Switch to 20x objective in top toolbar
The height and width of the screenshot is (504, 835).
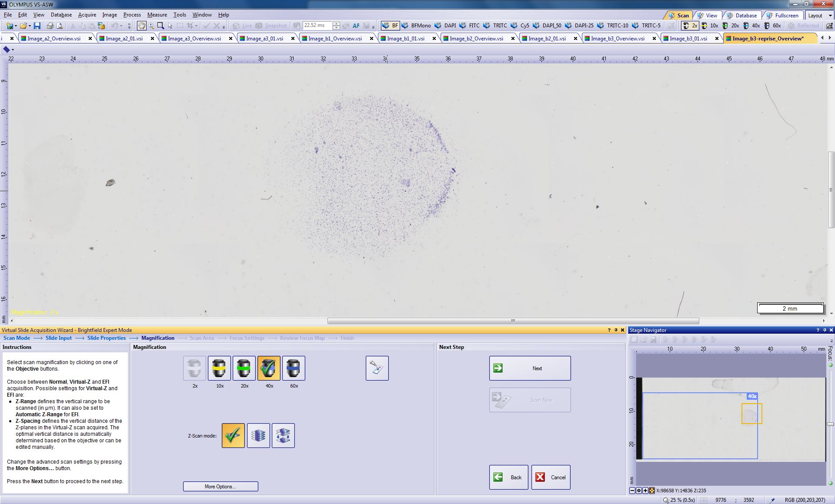[x=731, y=26]
